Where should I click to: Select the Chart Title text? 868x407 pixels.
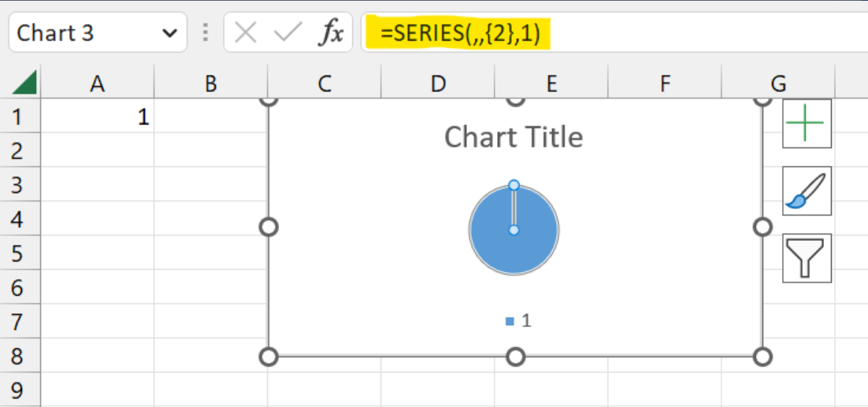tap(514, 137)
